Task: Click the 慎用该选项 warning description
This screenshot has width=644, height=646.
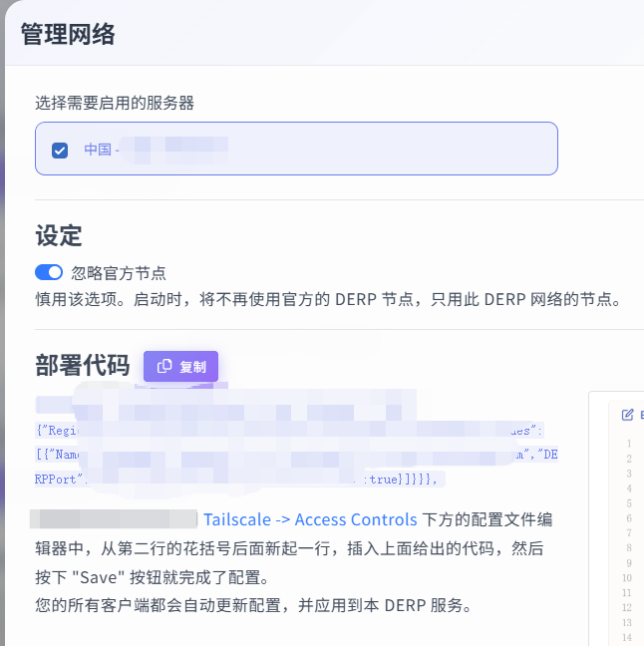Action: [328, 299]
